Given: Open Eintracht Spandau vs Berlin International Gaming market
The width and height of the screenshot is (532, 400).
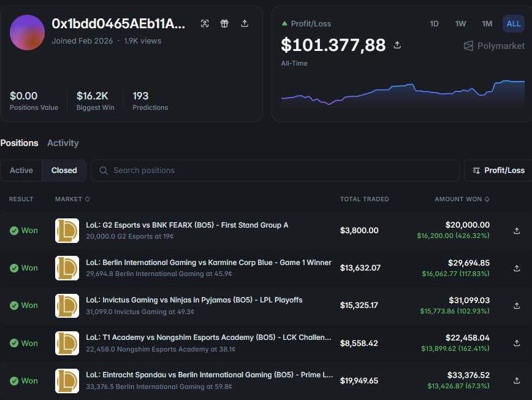Looking at the screenshot, I should pyautogui.click(x=210, y=375).
